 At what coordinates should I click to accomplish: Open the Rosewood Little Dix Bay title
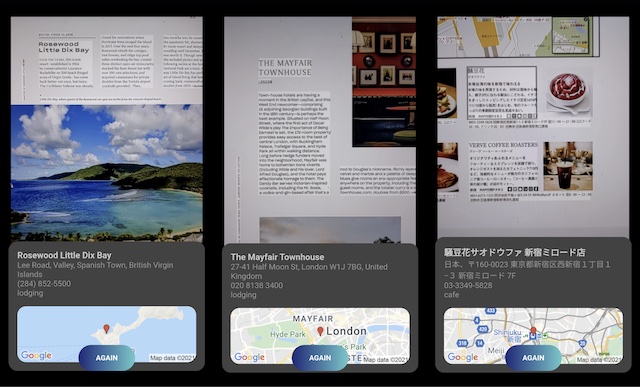click(64, 256)
